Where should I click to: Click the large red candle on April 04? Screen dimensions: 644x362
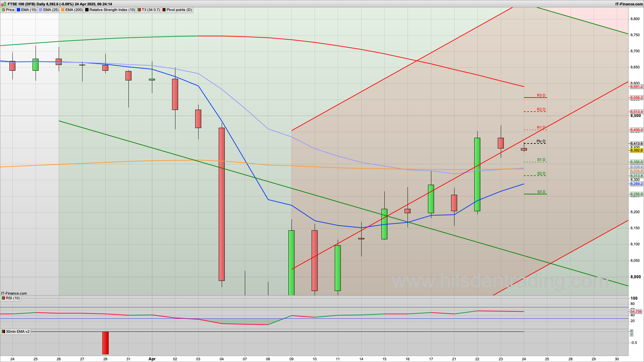[x=222, y=204]
